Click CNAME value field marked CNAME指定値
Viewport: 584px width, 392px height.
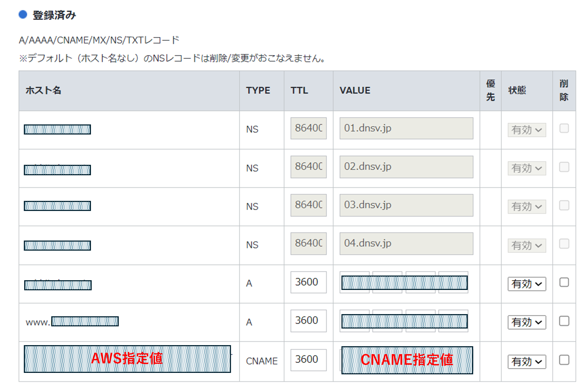407,360
